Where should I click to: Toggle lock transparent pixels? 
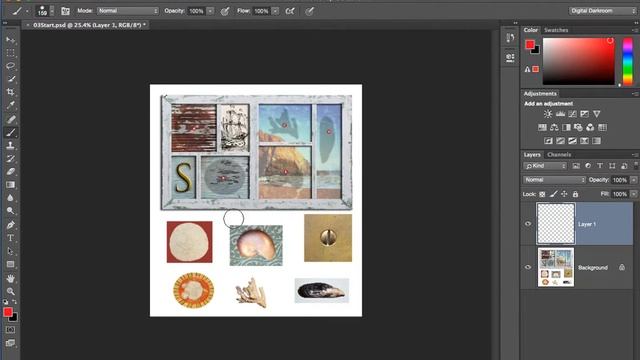tap(542, 194)
